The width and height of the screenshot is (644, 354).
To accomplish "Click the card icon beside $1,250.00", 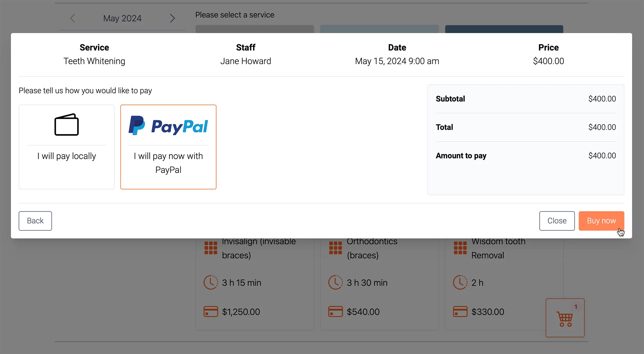I will pos(211,311).
